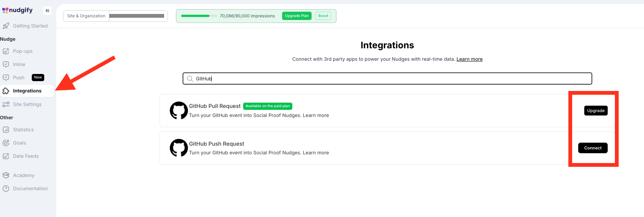Select Integrations in the sidebar
644x217 pixels.
27,91
